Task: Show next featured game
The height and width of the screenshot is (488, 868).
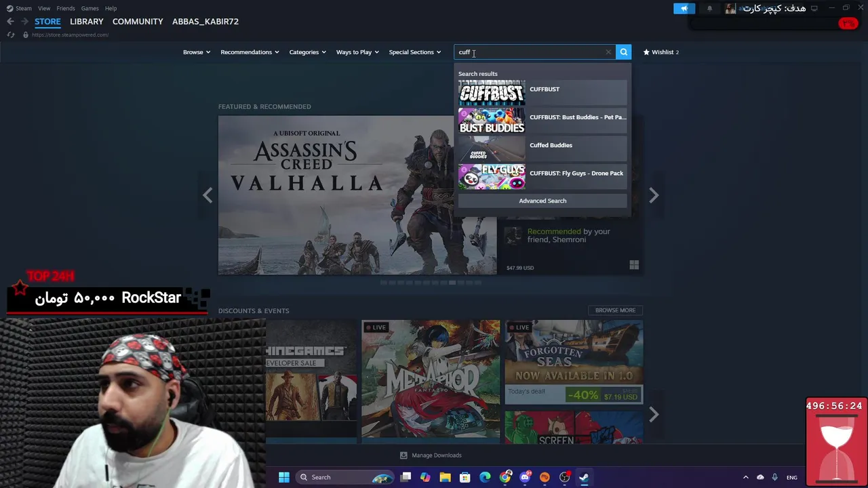Action: 654,195
